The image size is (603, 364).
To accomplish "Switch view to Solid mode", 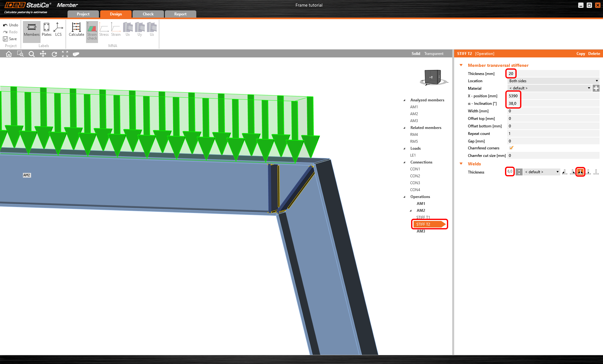I will [416, 54].
